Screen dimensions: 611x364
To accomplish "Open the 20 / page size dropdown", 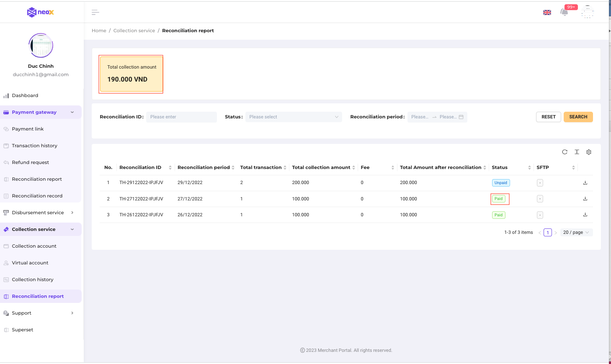I will (576, 233).
